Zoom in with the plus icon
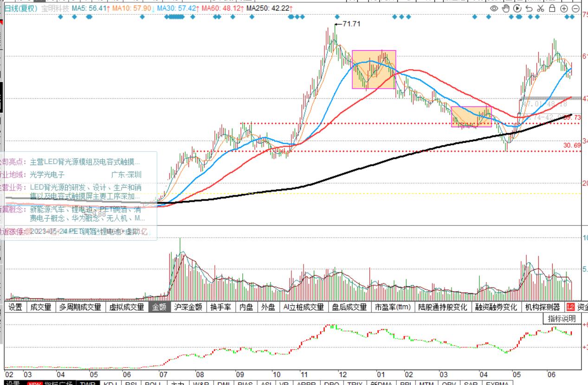This screenshot has height=385, width=588. pos(564,8)
